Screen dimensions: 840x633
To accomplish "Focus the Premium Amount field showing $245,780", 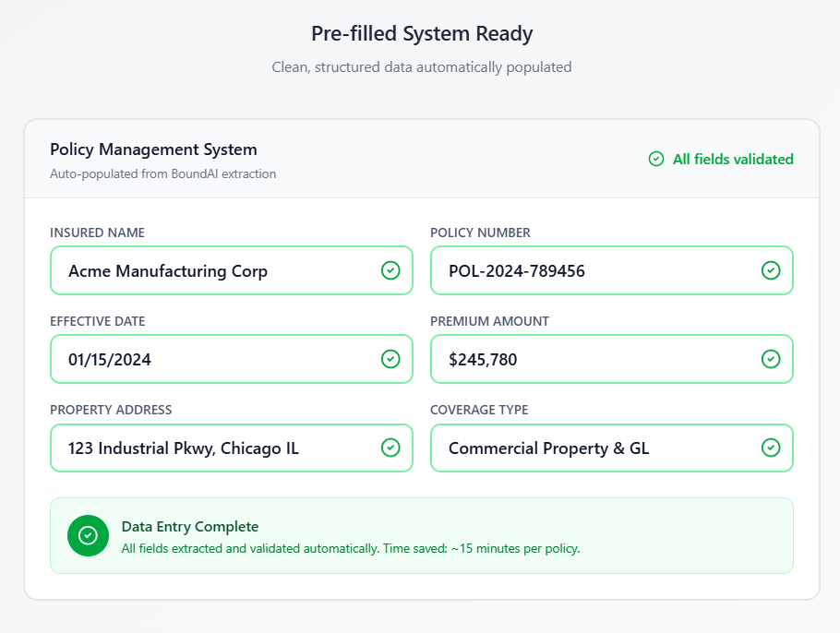I will [591, 359].
